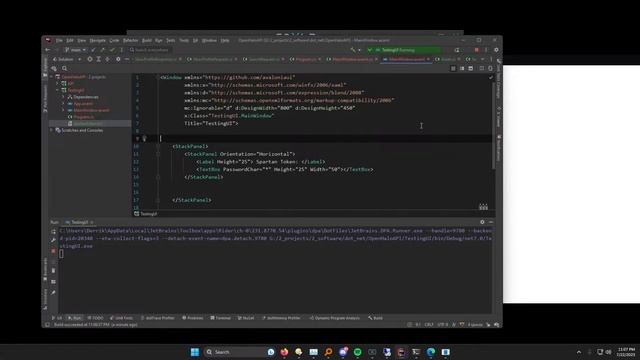This screenshot has height=360, width=640.
Task: Click the Windows Start button on taskbar
Action: (195, 352)
